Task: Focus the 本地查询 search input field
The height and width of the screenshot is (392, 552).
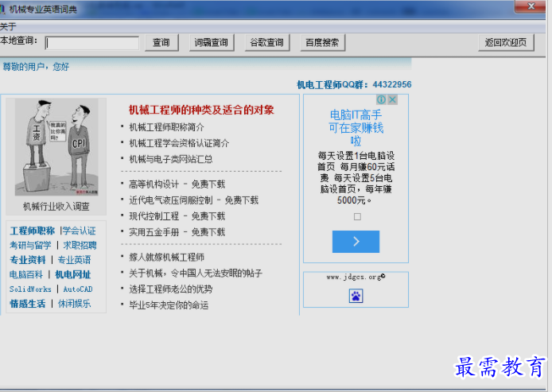Action: 92,43
